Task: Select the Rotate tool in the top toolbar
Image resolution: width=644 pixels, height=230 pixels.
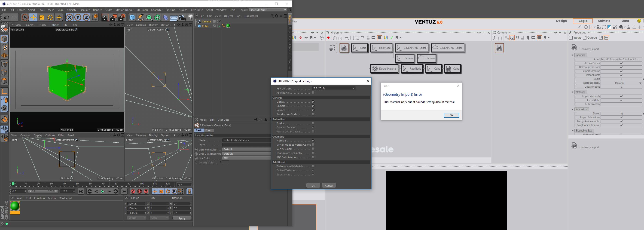Action: 50,17
